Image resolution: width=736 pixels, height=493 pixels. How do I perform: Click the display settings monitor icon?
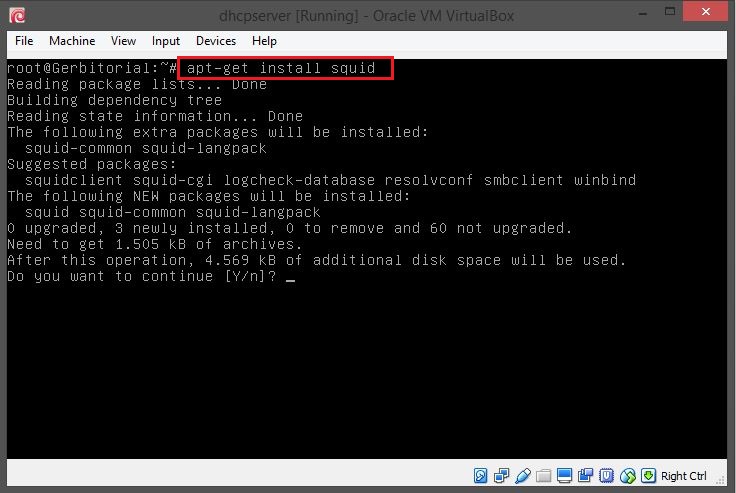coord(564,476)
